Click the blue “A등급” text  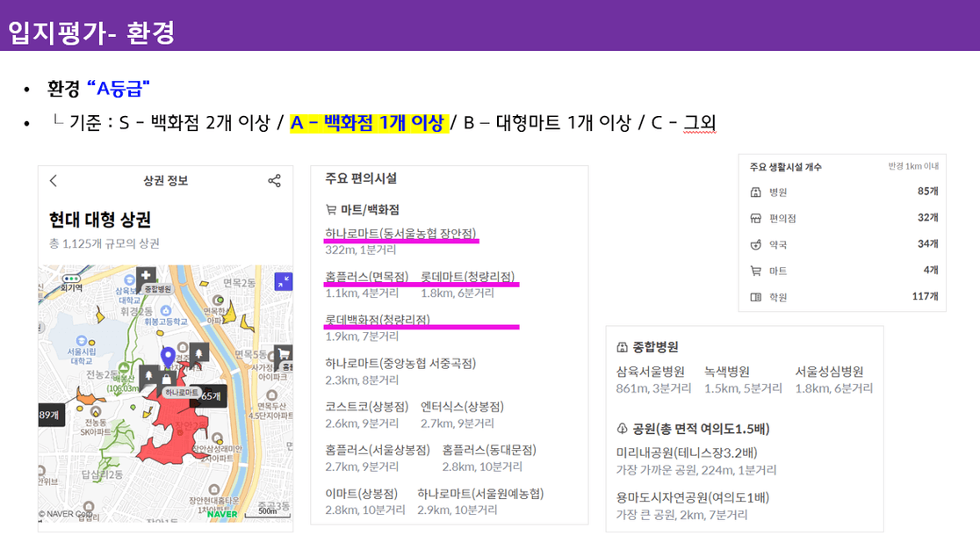pos(118,89)
